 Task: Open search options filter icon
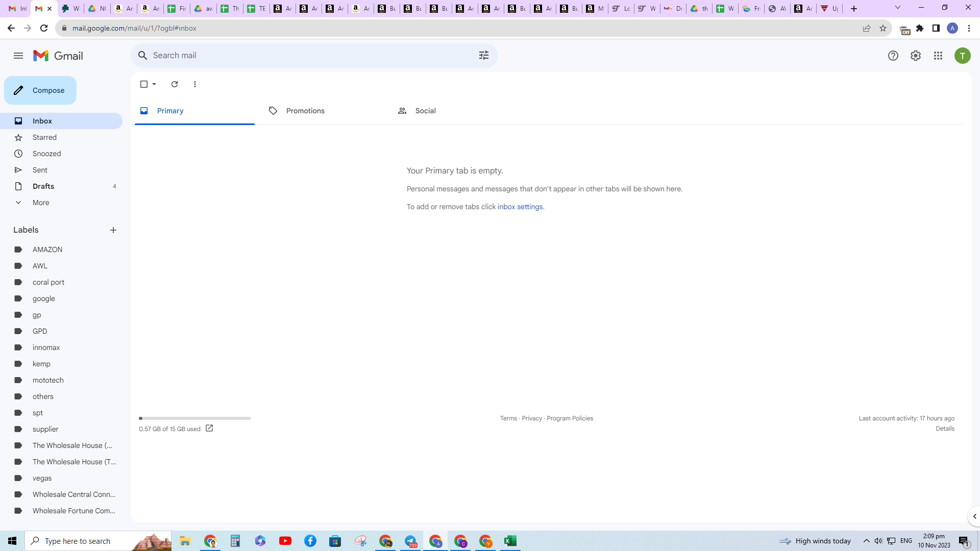click(x=484, y=55)
